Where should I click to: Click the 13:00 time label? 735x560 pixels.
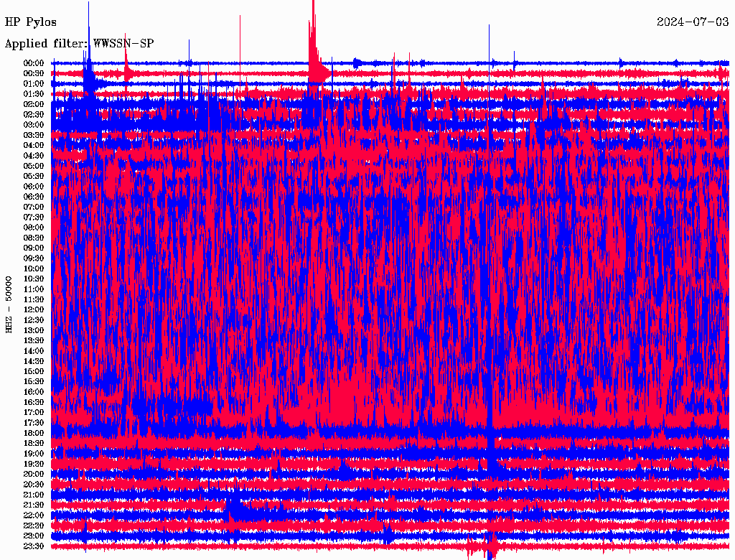33,330
